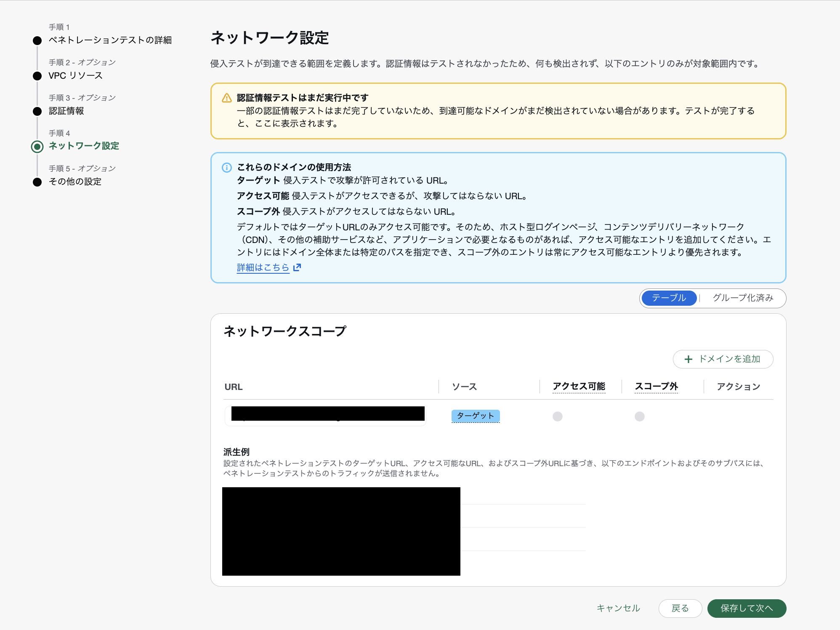The height and width of the screenshot is (630, 840).
Task: Go to step ペネトレーションテストの詳細
Action: (110, 40)
